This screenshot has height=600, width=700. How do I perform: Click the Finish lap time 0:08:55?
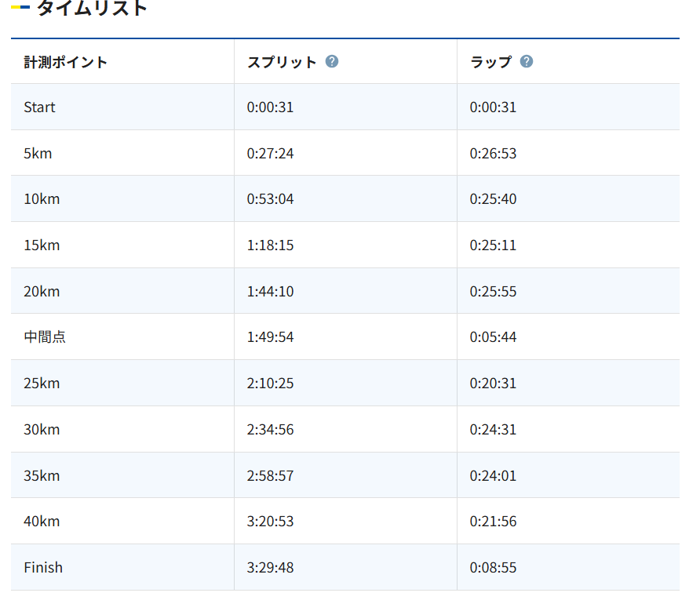point(493,568)
